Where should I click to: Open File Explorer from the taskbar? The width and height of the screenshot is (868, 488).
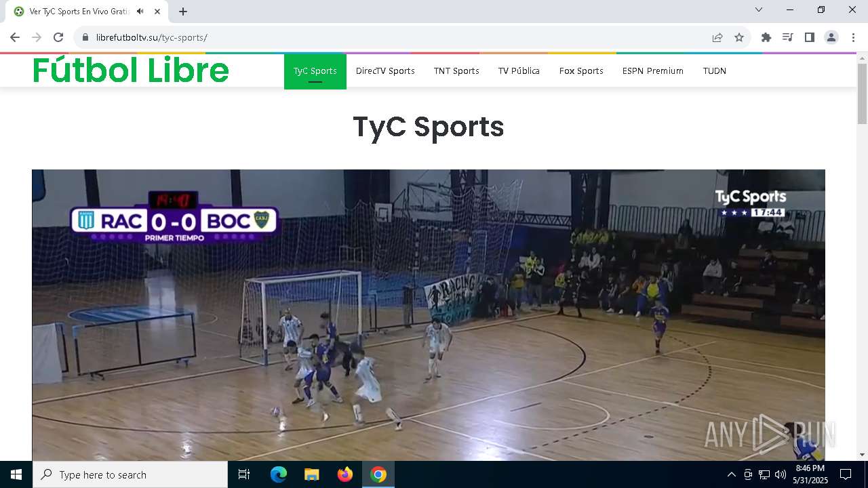pos(312,474)
